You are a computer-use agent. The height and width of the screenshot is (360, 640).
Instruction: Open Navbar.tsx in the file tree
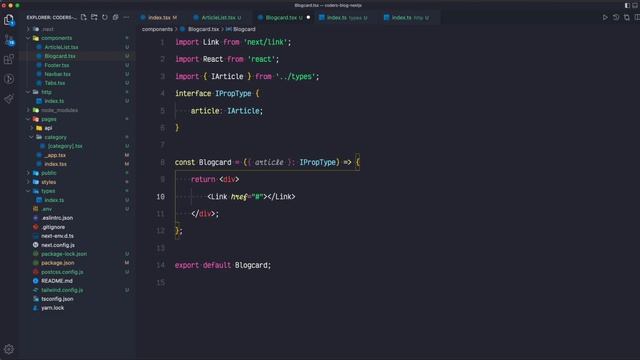coord(58,74)
